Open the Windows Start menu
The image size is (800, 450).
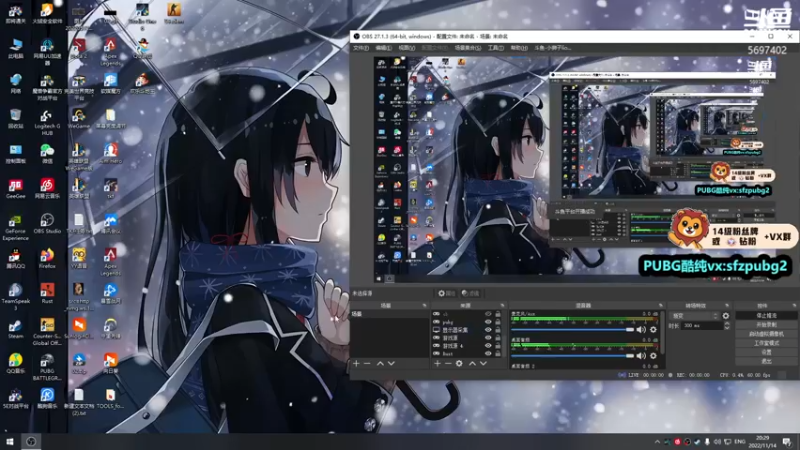[10, 441]
